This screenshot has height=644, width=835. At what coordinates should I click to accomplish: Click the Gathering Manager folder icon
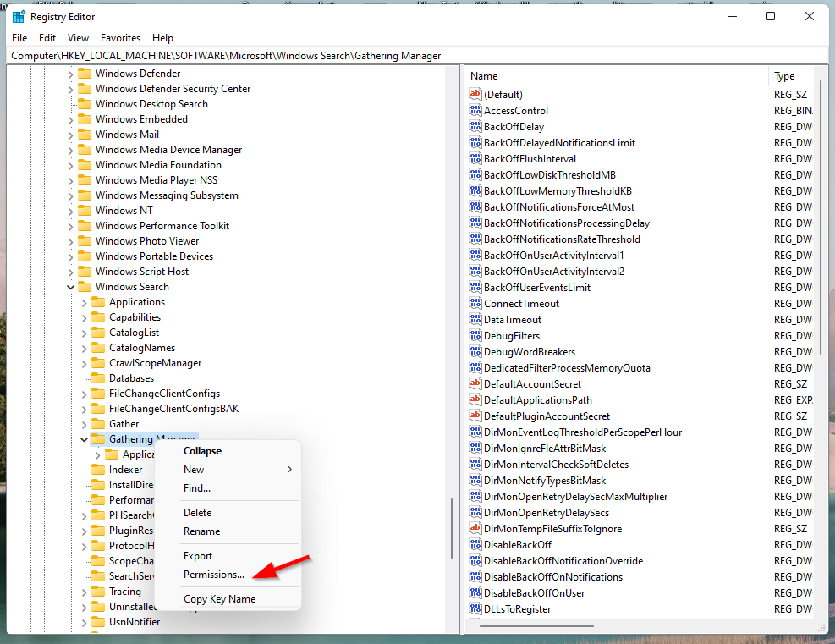click(98, 439)
